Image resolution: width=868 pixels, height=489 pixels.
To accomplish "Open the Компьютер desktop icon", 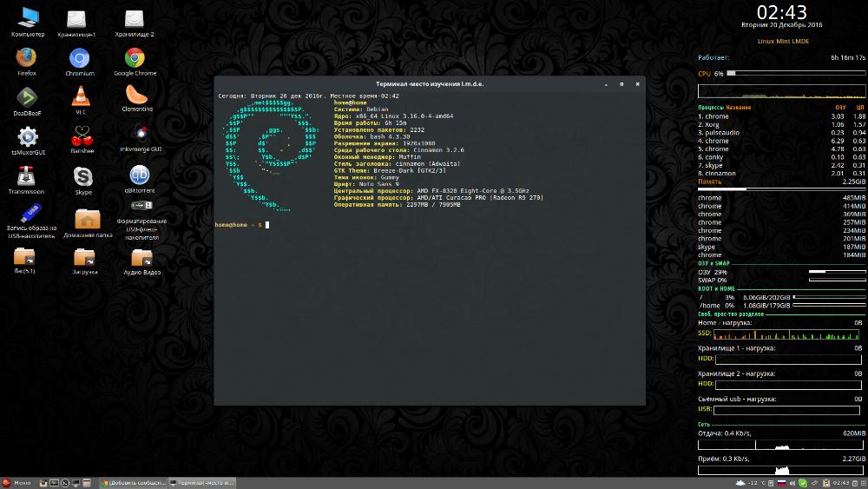I will coord(28,17).
